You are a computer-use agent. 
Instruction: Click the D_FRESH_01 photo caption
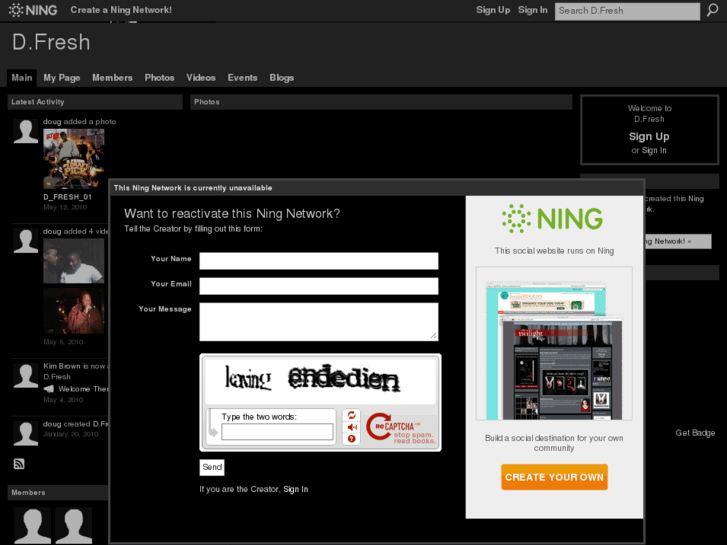click(x=68, y=197)
